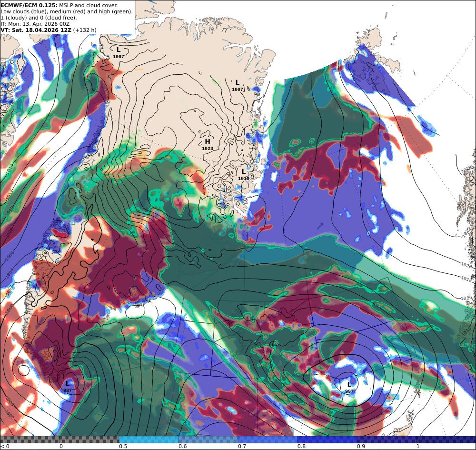
Task: Click the < 0 label on color scale
Action: coord(5,446)
